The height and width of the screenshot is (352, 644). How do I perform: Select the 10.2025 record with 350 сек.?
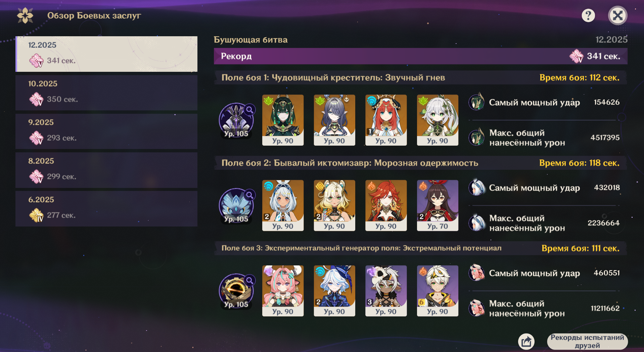[106, 93]
